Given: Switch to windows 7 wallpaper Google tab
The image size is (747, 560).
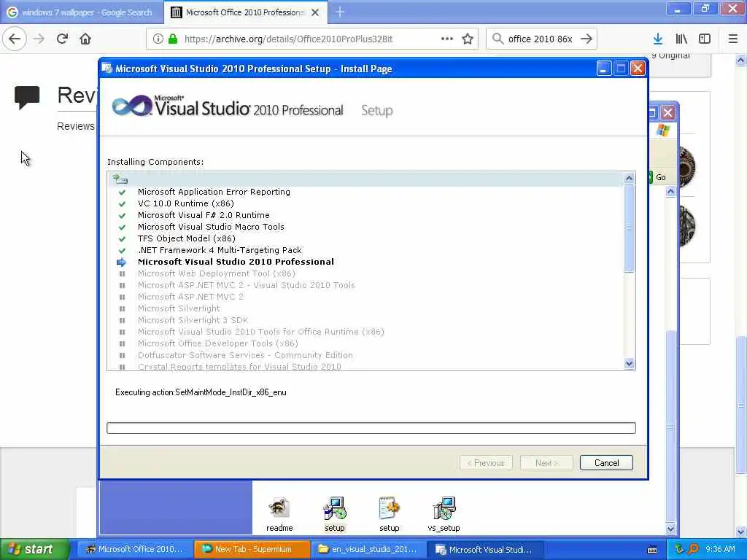Looking at the screenshot, I should [x=82, y=12].
